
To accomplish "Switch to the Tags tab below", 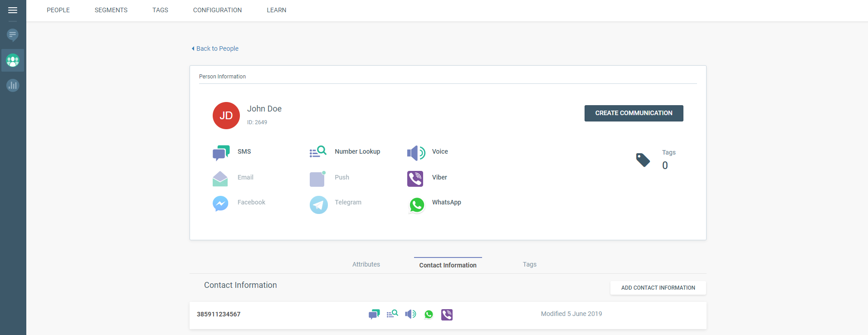I will click(x=529, y=264).
